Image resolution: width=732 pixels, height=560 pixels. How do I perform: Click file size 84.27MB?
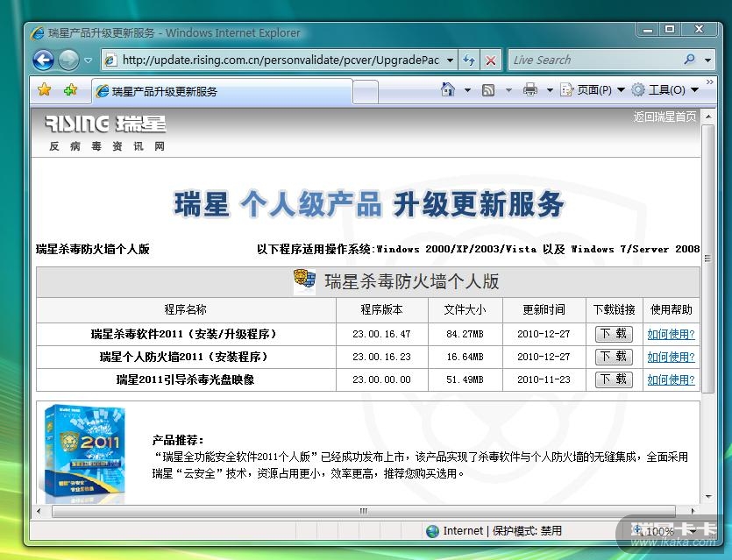(465, 334)
